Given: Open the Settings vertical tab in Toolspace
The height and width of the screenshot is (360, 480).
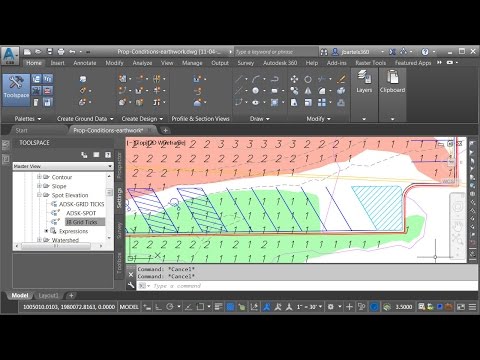Looking at the screenshot, I should pos(119,197).
